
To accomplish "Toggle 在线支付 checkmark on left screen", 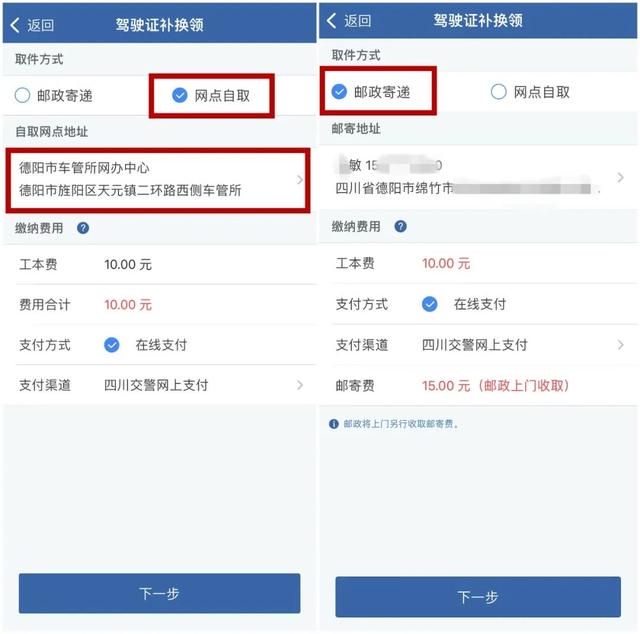I will (x=111, y=345).
